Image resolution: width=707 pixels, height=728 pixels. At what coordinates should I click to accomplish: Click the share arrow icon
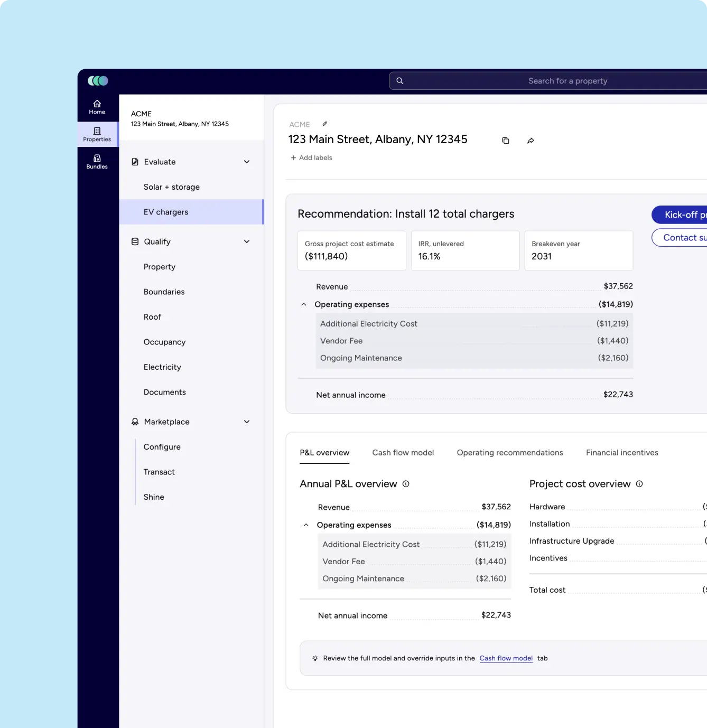coord(531,141)
